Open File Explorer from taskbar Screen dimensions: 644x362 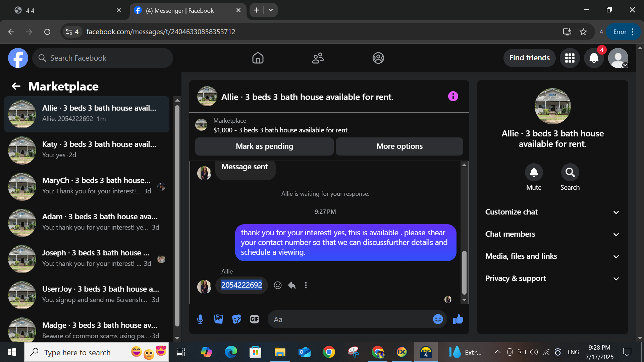280,352
